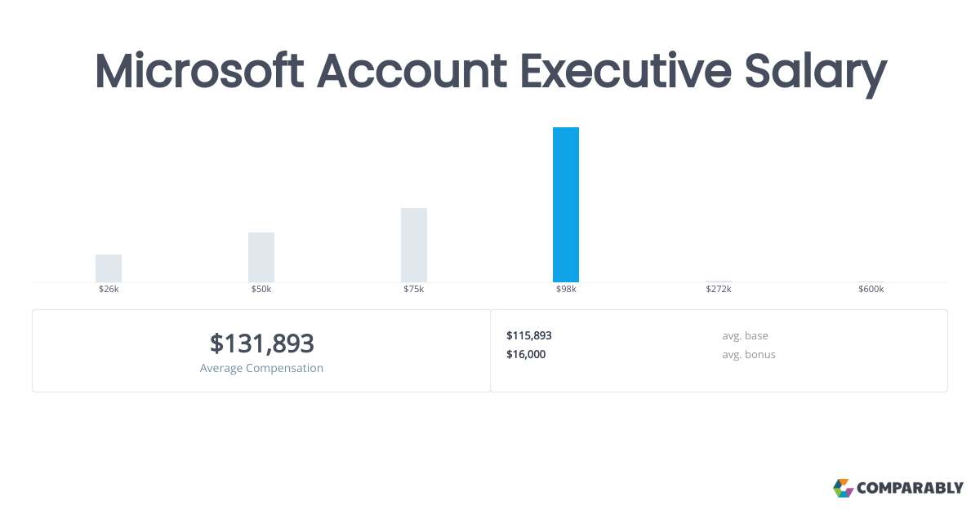Click the COMPARABLY brand wordmark
980x514 pixels.
(910, 489)
